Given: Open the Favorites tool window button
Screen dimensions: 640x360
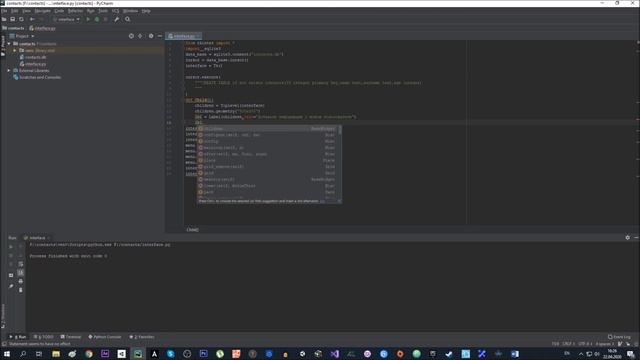Looking at the screenshot, I should click(x=142, y=337).
